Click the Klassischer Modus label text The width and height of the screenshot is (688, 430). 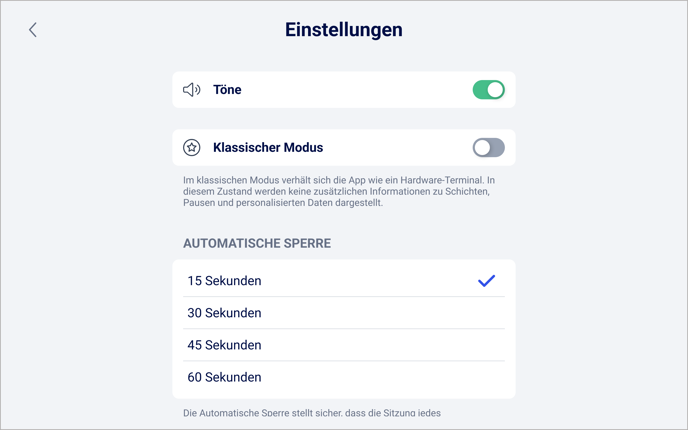tap(268, 148)
